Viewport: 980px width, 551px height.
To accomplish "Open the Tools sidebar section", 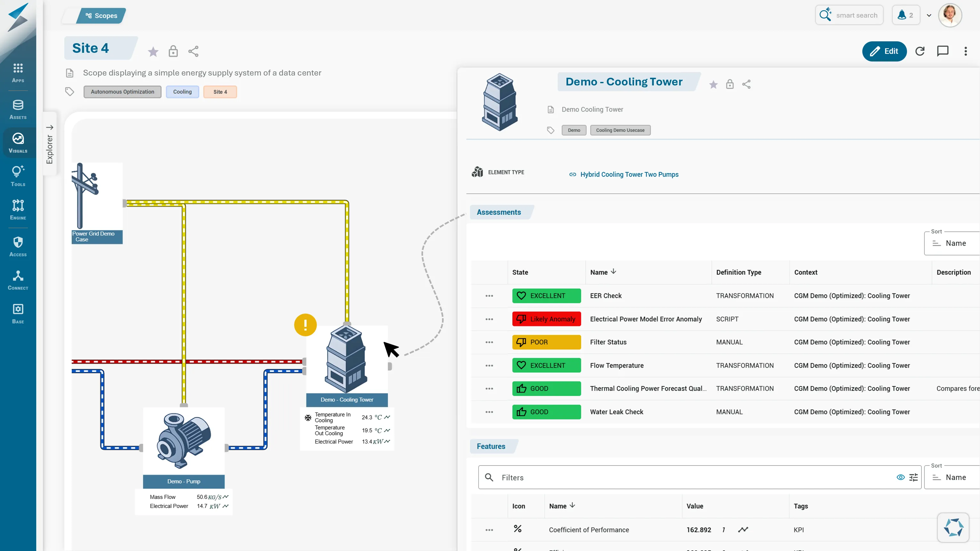I will pos(18,176).
